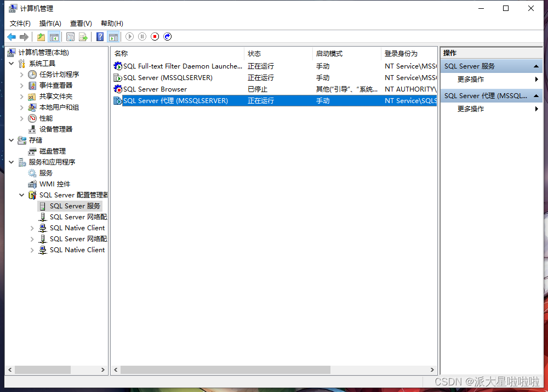This screenshot has width=548, height=392.
Task: Sort by the 启动模式 column header
Action: pyautogui.click(x=346, y=54)
